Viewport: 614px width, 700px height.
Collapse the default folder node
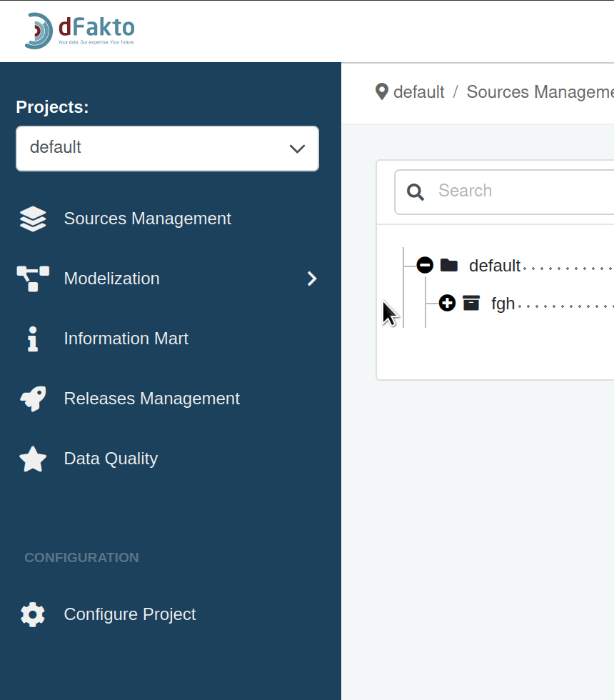pyautogui.click(x=425, y=265)
